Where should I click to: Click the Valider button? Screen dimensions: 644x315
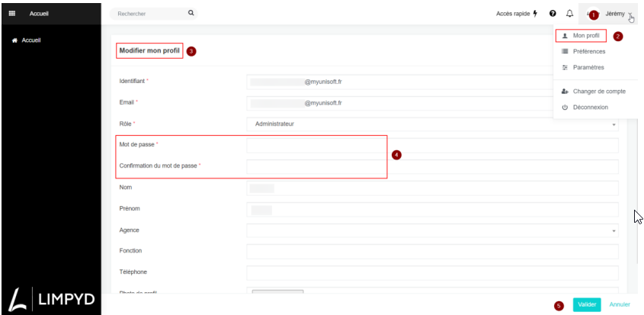point(587,305)
